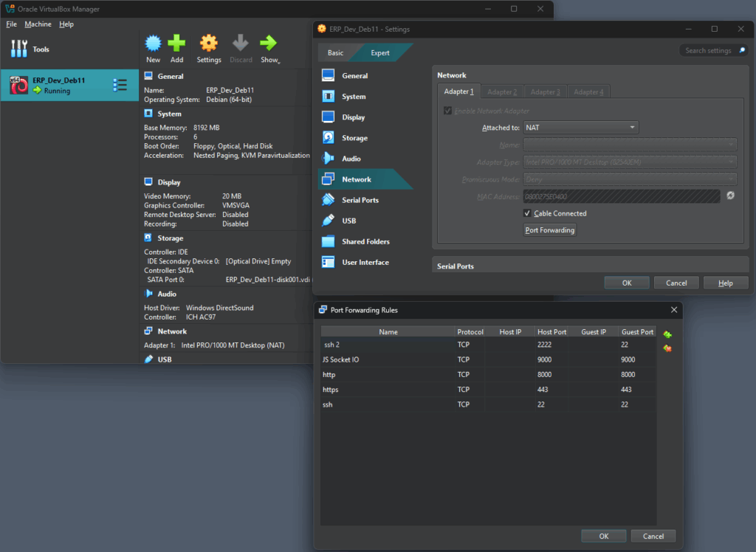Confirm Port Forwarding Rules with OK

coord(604,536)
